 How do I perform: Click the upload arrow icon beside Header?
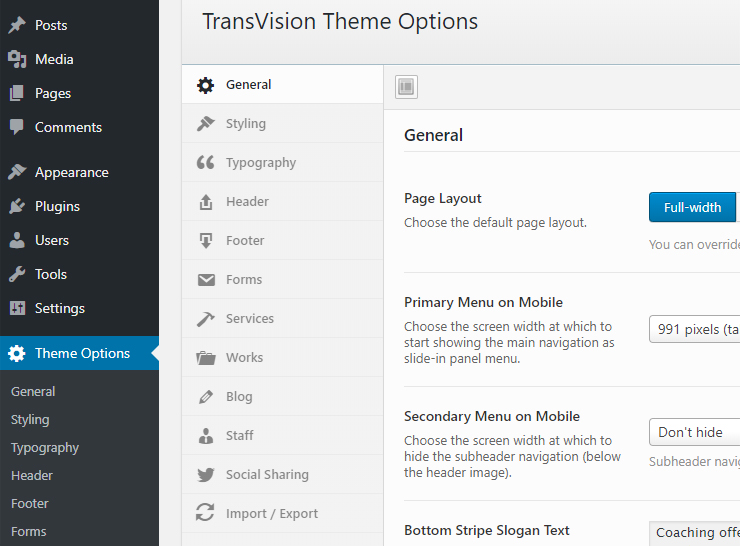[206, 202]
